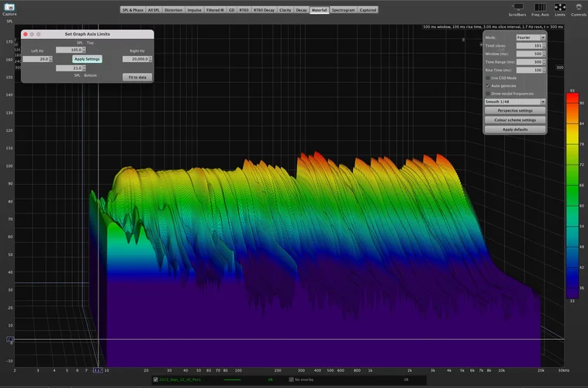Viewport: 588px width, 388px height.
Task: Enable Use CSD Mode checkbox
Action: 487,78
